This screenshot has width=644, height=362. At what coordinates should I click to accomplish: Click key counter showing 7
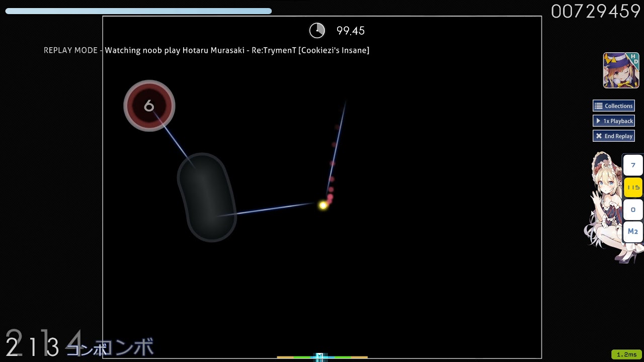[633, 165]
